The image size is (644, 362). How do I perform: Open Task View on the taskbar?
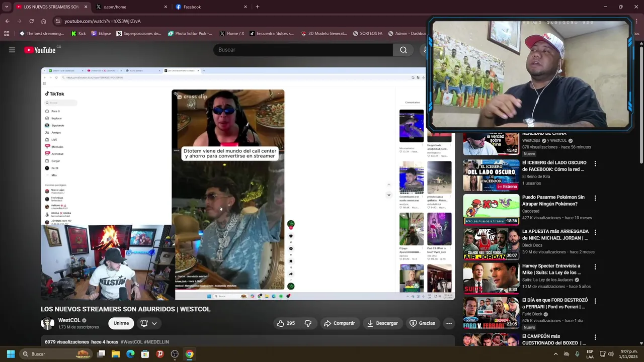point(101,354)
